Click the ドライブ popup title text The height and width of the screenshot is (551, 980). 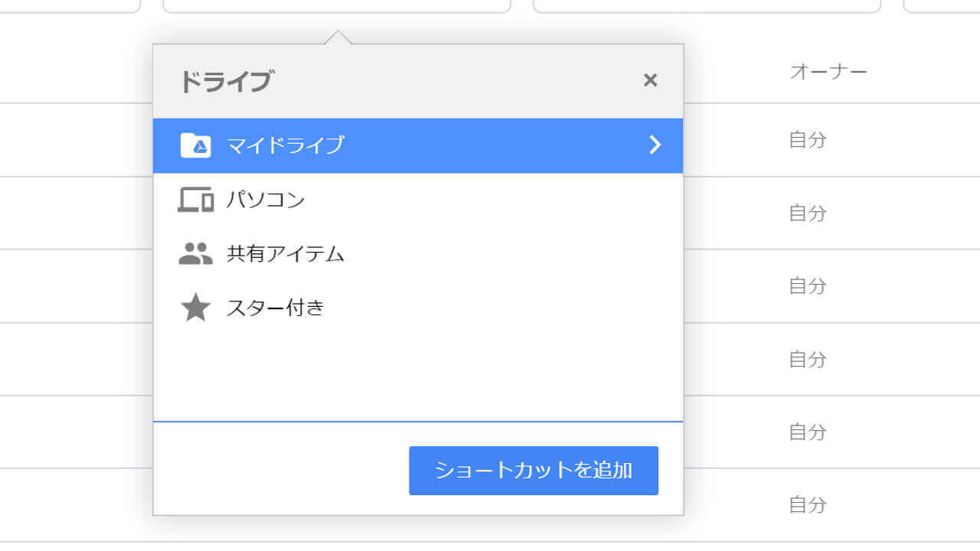[226, 81]
